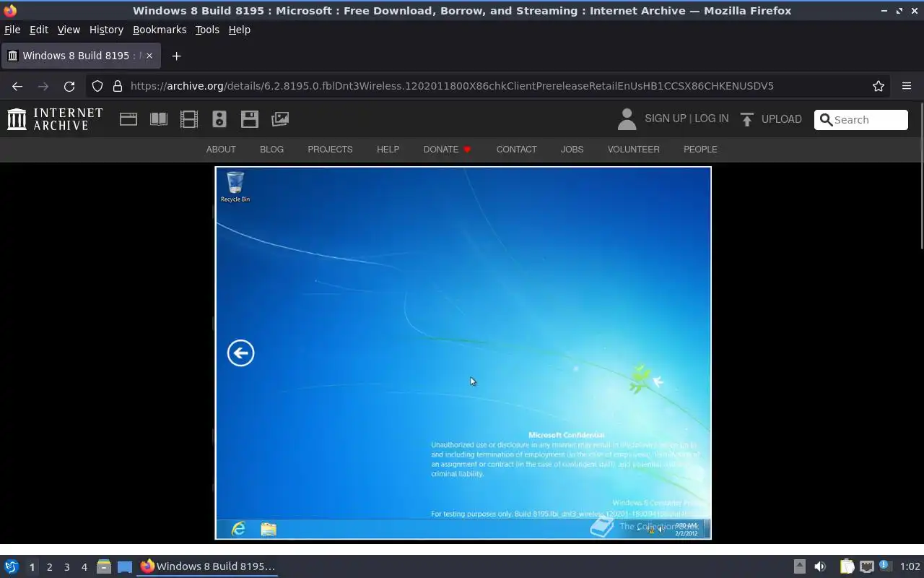Image resolution: width=924 pixels, height=578 pixels.
Task: Open clipboard manager tray icon
Action: click(x=847, y=566)
